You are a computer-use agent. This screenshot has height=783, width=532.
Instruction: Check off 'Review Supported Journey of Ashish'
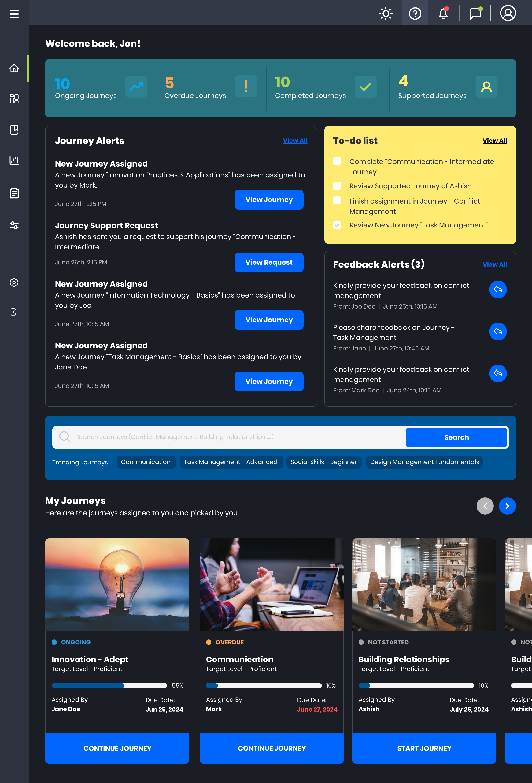(337, 186)
